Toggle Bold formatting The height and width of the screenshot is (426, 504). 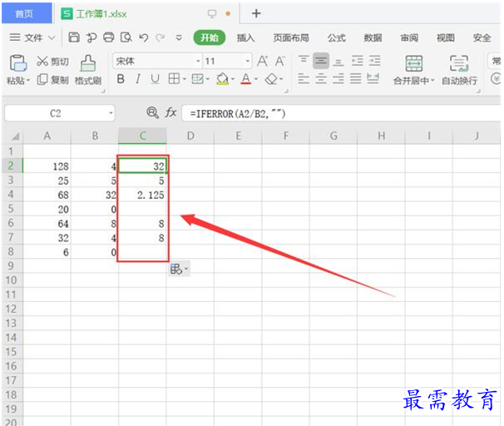pyautogui.click(x=121, y=79)
